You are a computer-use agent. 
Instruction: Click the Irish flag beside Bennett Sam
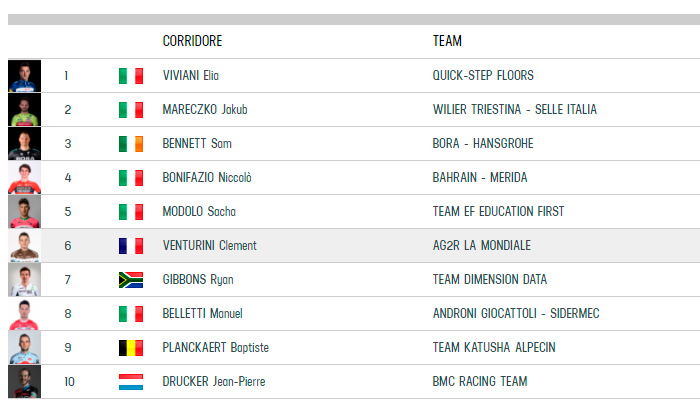(131, 144)
